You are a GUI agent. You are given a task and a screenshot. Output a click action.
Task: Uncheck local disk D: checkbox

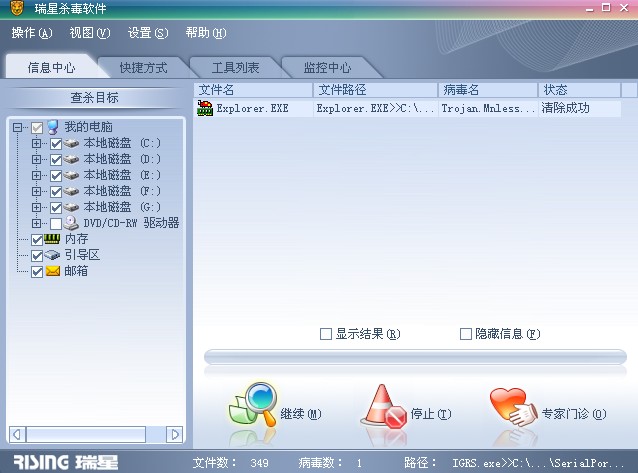56,160
